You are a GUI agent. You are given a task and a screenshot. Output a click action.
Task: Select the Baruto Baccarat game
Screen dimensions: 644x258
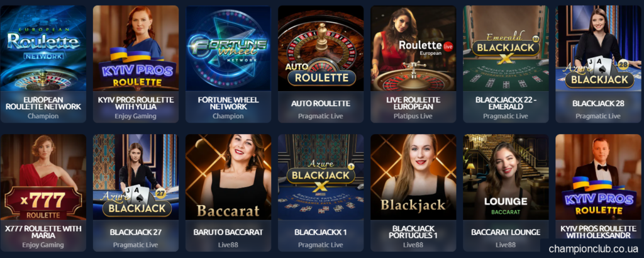click(x=228, y=177)
